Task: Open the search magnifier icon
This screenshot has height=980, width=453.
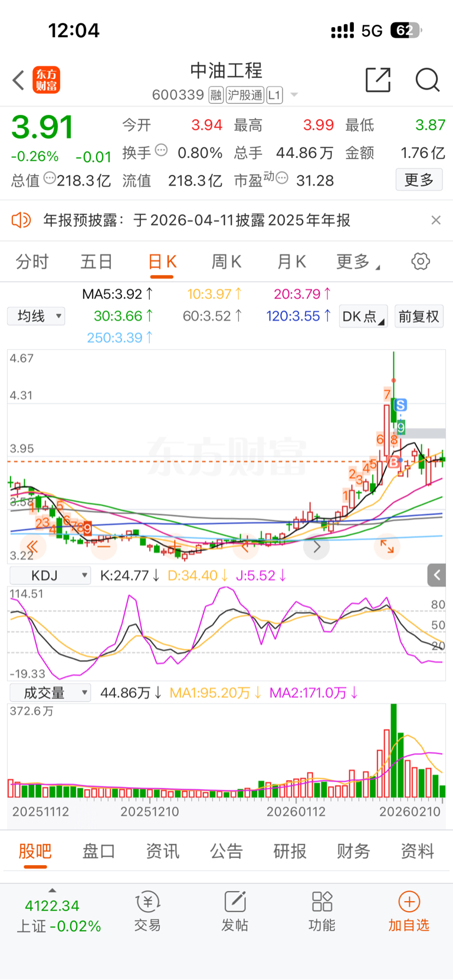Action: pos(428,80)
